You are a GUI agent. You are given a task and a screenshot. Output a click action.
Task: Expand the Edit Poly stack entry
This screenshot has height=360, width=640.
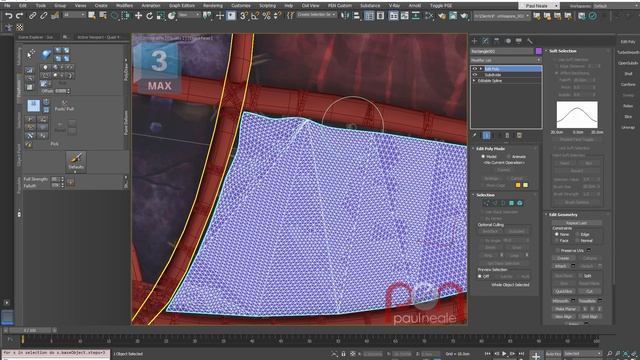coord(481,69)
